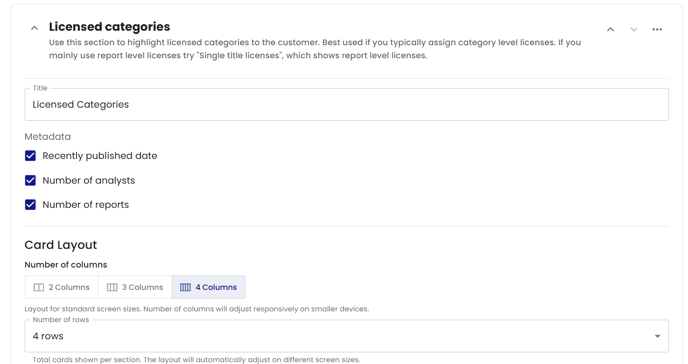Click the Card Layout heading
Viewport: 688px width, 364px height.
(x=61, y=245)
